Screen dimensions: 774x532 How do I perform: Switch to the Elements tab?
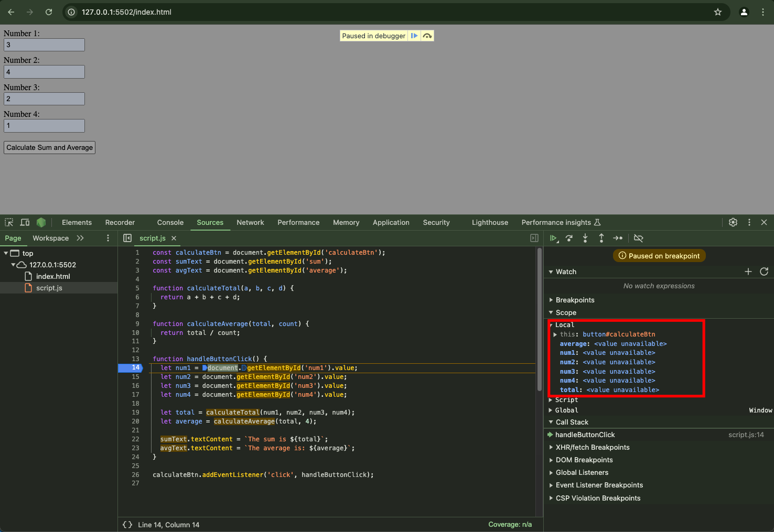[77, 222]
